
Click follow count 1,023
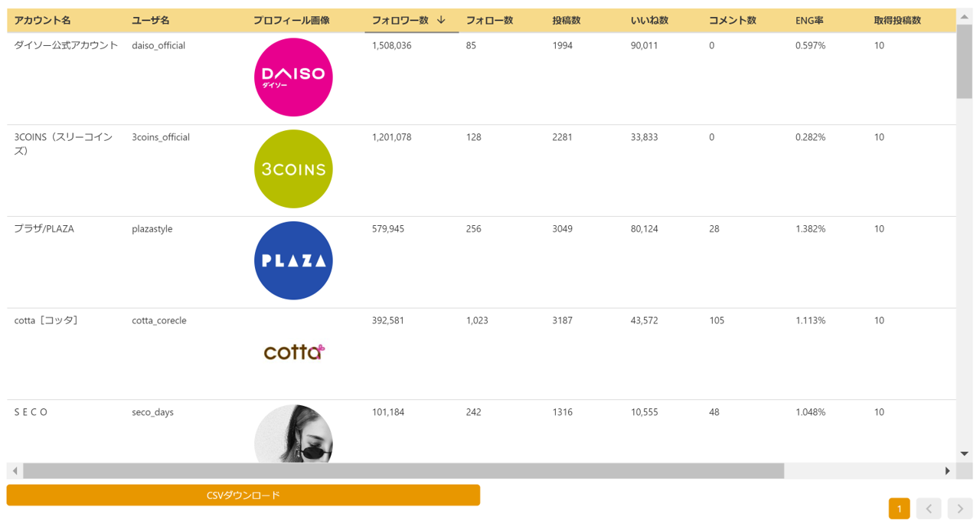[x=477, y=320]
